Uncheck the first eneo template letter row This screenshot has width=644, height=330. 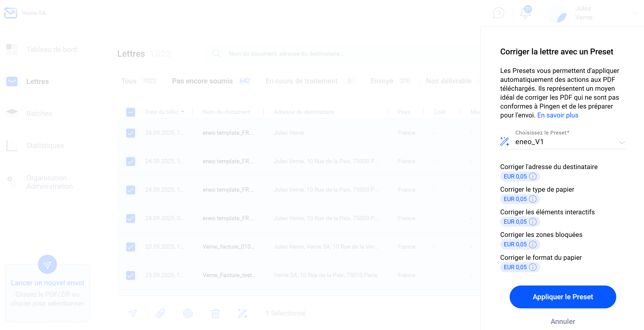131,133
